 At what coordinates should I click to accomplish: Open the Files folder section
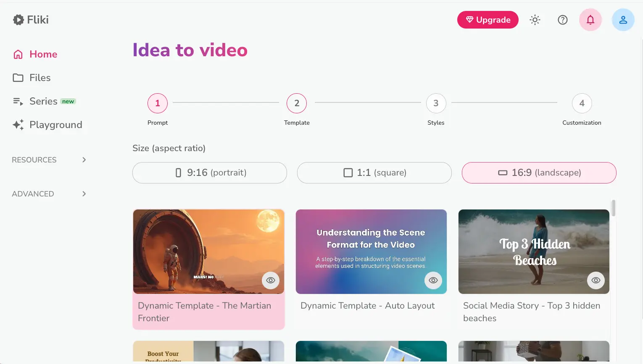[x=39, y=77]
